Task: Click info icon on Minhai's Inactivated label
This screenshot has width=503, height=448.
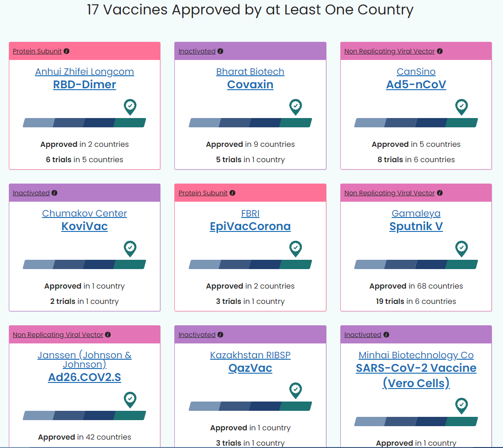Action: [386, 335]
